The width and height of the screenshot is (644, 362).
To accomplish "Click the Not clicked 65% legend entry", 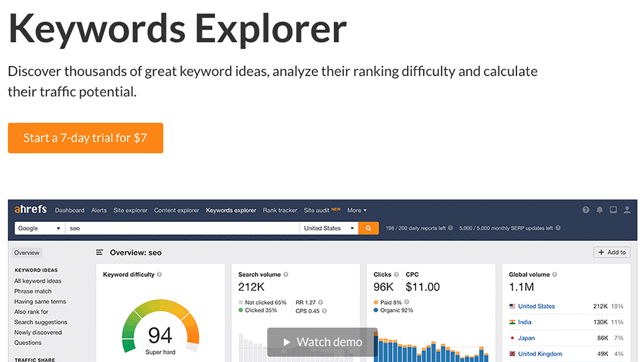I will (x=263, y=302).
